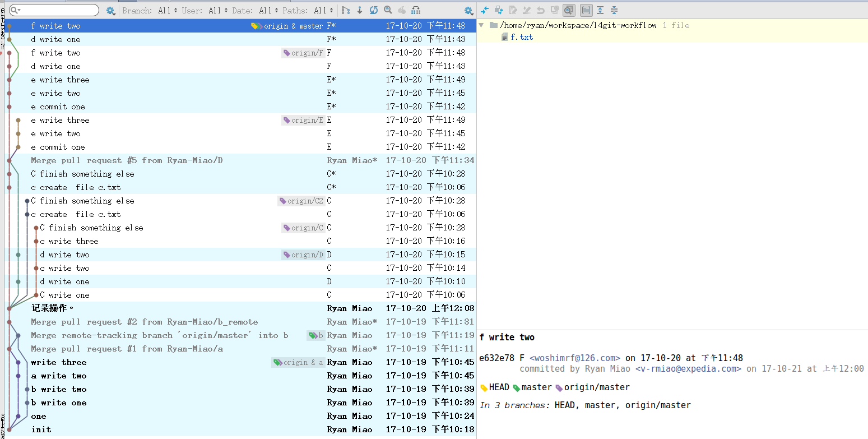Screen dimensions: 868x439
Task: Select commit 'Merge pull request #5 from Ryan-Miao/D'
Action: tap(240, 160)
